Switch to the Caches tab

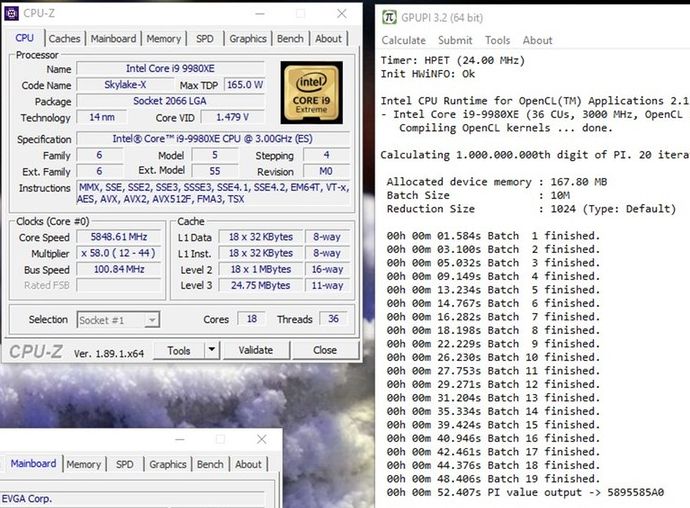(x=64, y=39)
